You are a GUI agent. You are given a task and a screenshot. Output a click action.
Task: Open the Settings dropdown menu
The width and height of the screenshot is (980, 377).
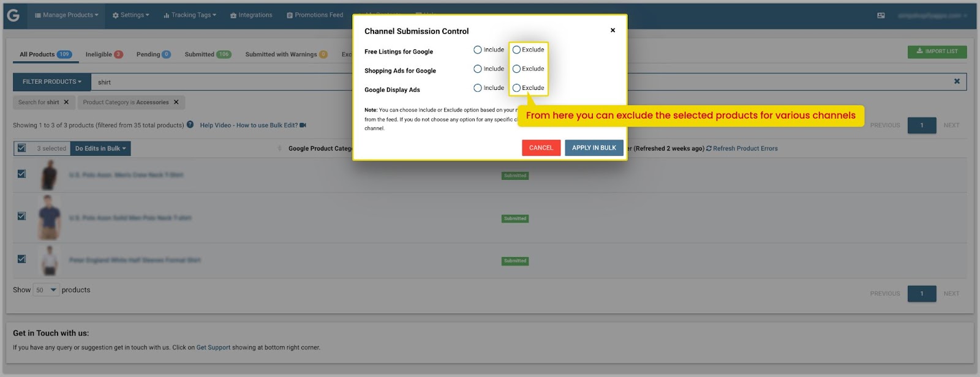click(x=131, y=15)
